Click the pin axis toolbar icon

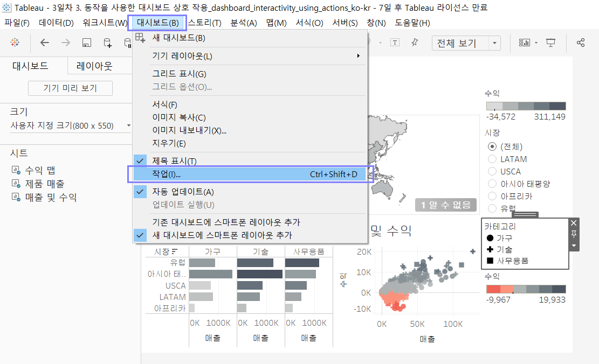pos(415,43)
